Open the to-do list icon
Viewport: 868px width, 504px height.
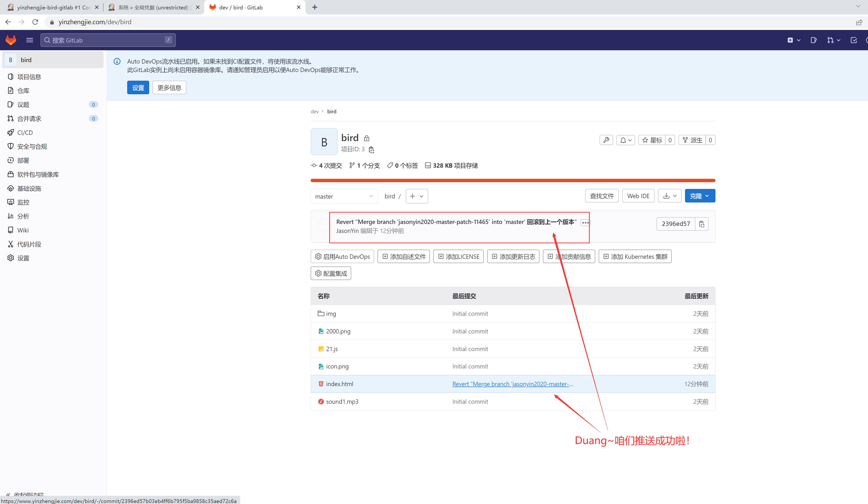coord(854,40)
